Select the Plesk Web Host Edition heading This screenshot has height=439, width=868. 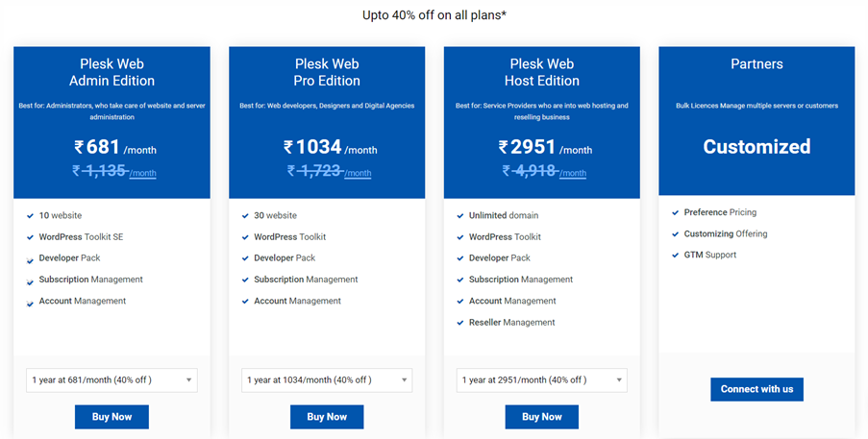click(x=542, y=72)
